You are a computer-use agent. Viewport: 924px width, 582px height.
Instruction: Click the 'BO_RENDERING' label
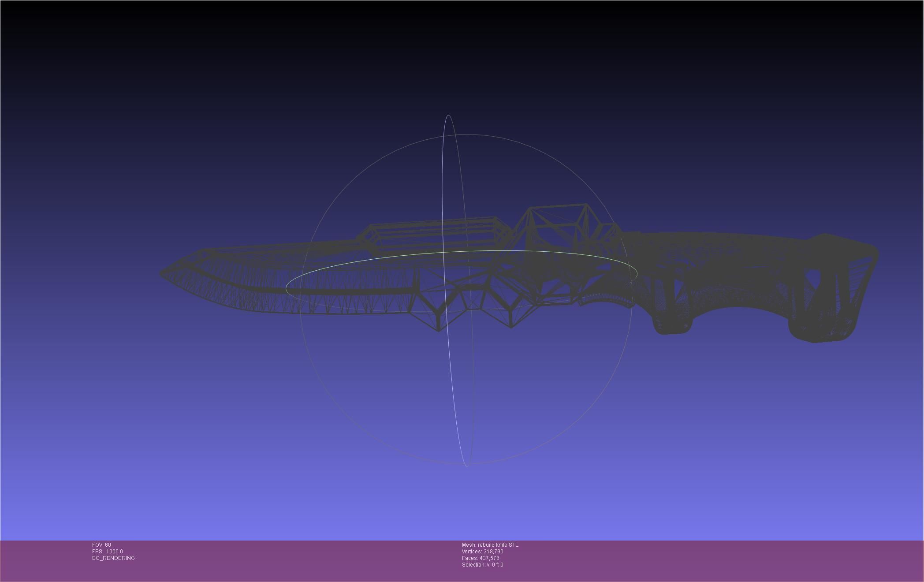(113, 558)
